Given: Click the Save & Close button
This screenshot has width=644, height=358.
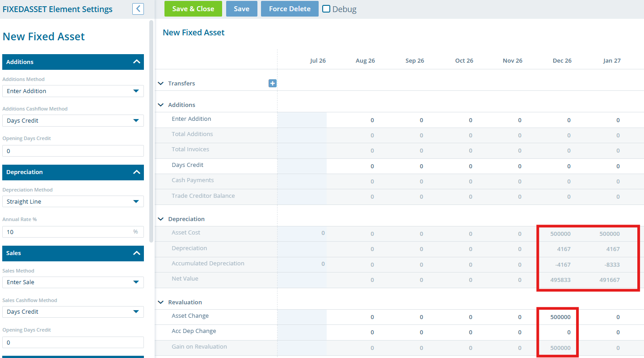Looking at the screenshot, I should click(193, 9).
